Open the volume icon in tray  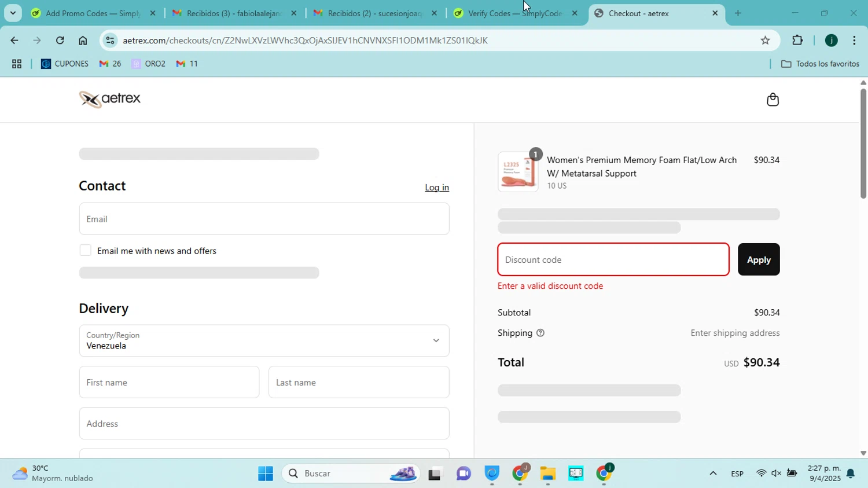(776, 474)
